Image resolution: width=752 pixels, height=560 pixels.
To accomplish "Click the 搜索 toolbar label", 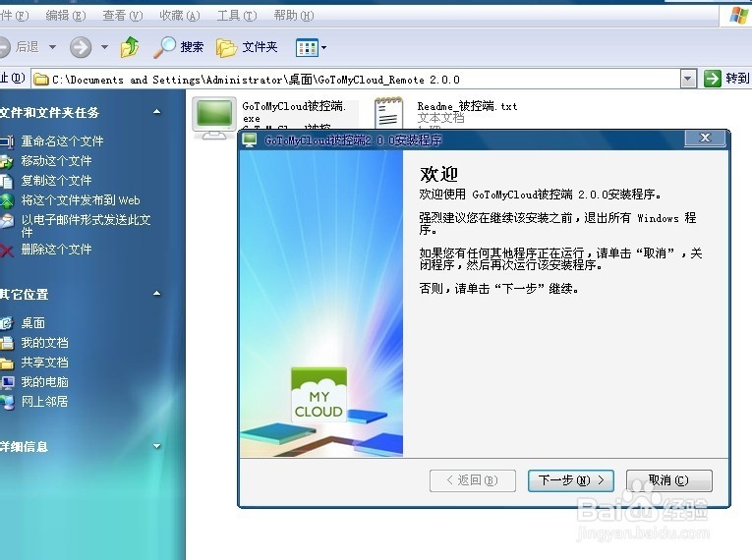I will tap(192, 47).
